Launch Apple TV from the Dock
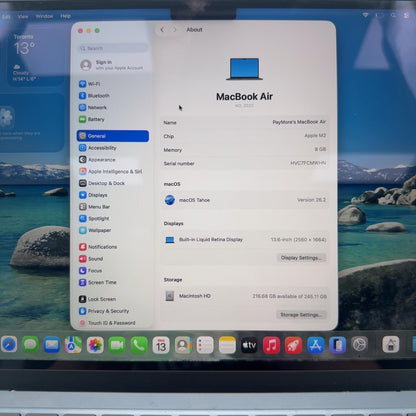This screenshot has width=416, height=416. (249, 345)
